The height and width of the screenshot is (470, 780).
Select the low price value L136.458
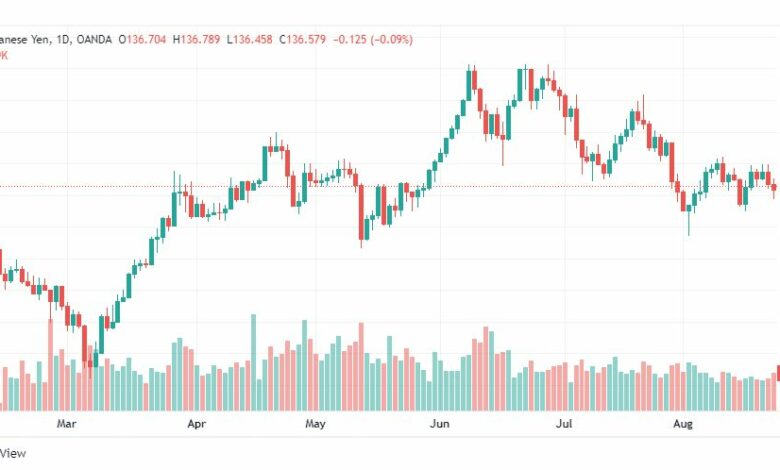tap(250, 39)
